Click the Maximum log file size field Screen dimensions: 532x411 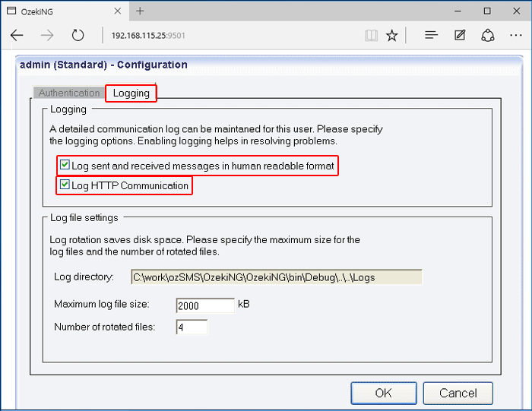(x=205, y=305)
